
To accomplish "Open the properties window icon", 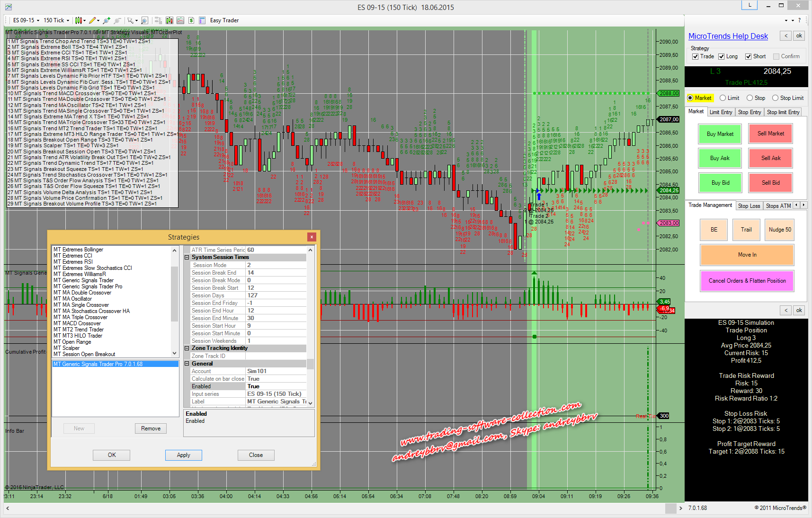I will 202,20.
